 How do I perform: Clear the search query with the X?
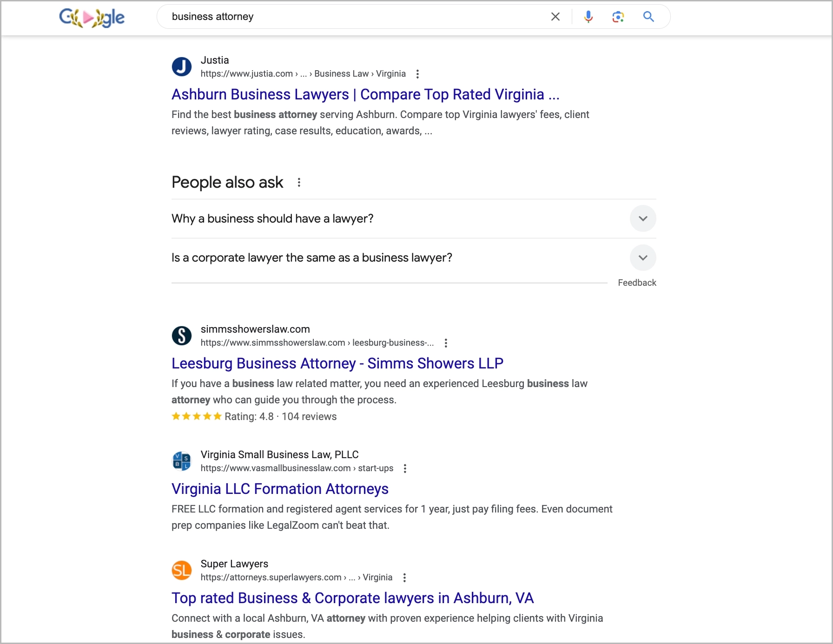click(x=555, y=17)
